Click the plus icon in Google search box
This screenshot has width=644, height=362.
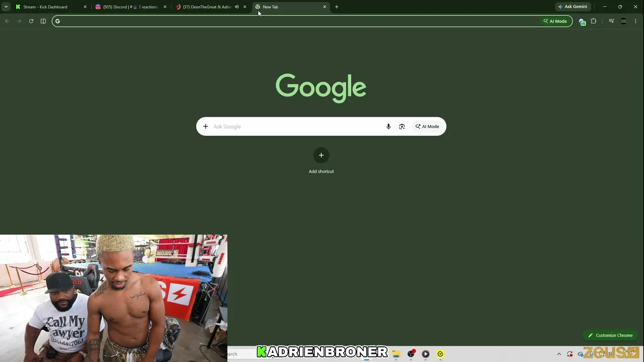205,127
